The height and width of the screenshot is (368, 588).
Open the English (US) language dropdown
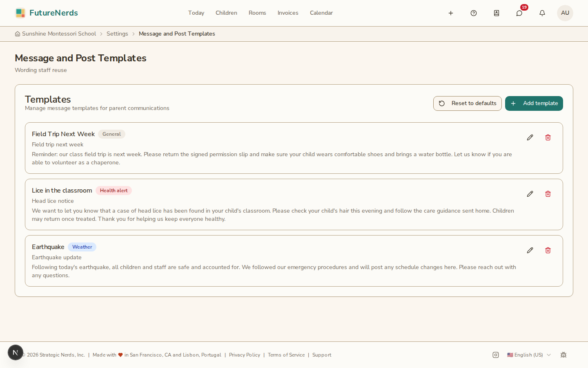click(529, 355)
